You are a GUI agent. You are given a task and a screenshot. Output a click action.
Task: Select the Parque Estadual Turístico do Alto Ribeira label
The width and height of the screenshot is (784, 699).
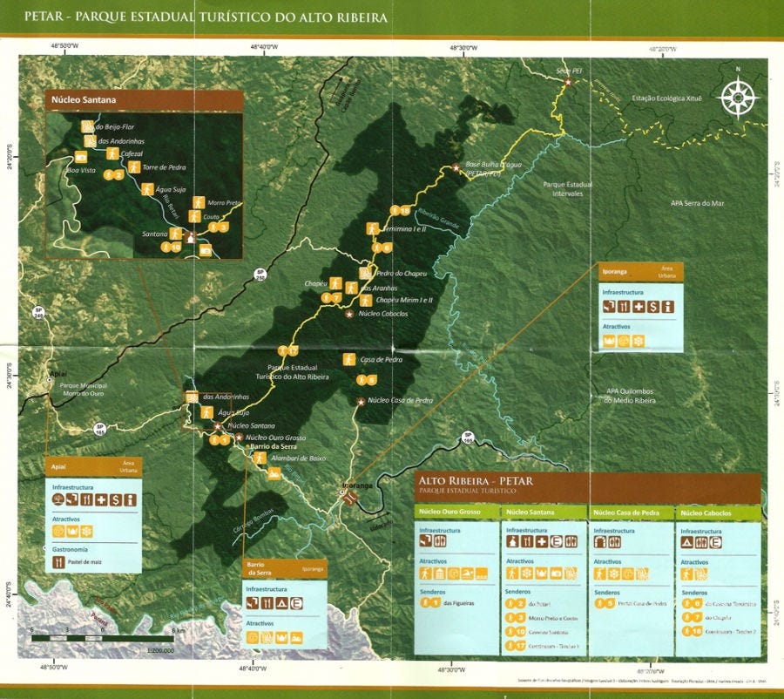292,372
